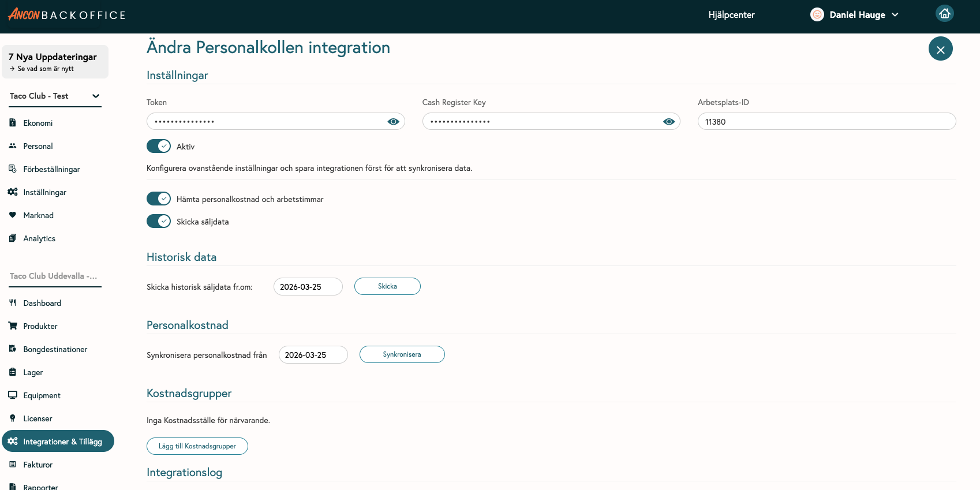Image resolution: width=980 pixels, height=490 pixels.
Task: Select Integrationer & Tillägg menu item
Action: click(58, 442)
